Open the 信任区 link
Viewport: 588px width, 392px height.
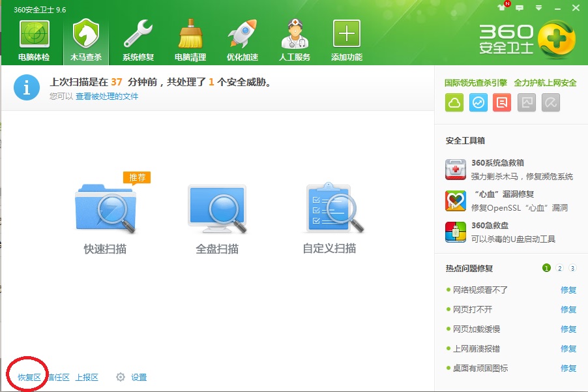click(59, 378)
